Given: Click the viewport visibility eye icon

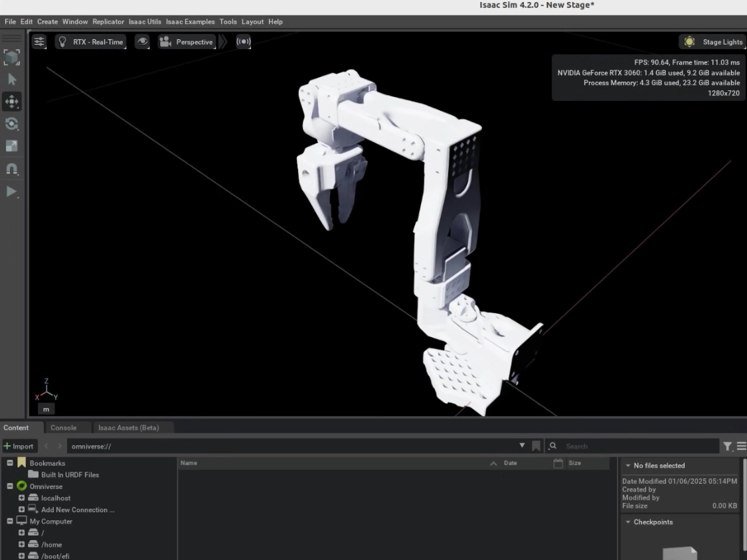Looking at the screenshot, I should 141,41.
